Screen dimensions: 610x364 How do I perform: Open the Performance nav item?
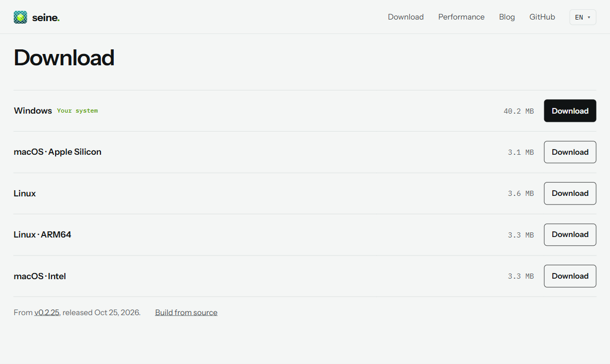461,17
